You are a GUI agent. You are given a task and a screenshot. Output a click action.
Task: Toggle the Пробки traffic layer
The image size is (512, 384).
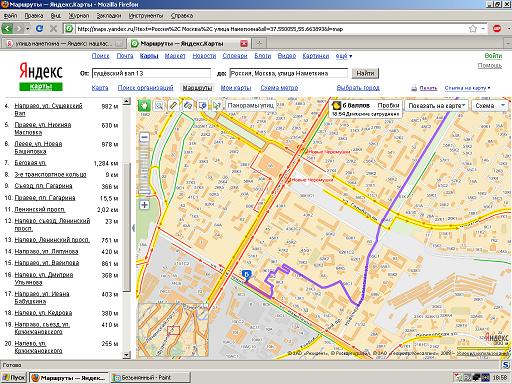coord(388,105)
